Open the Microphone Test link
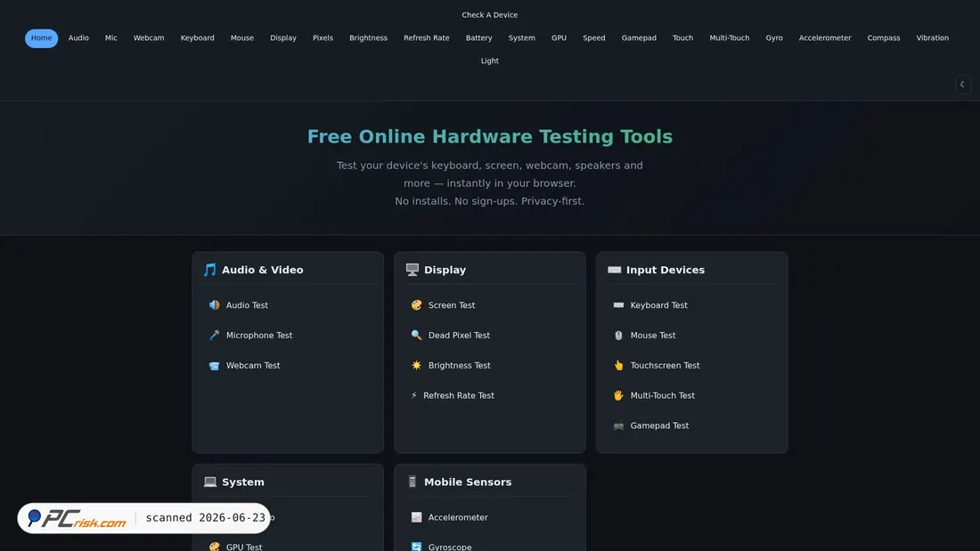The image size is (980, 551). [x=258, y=336]
